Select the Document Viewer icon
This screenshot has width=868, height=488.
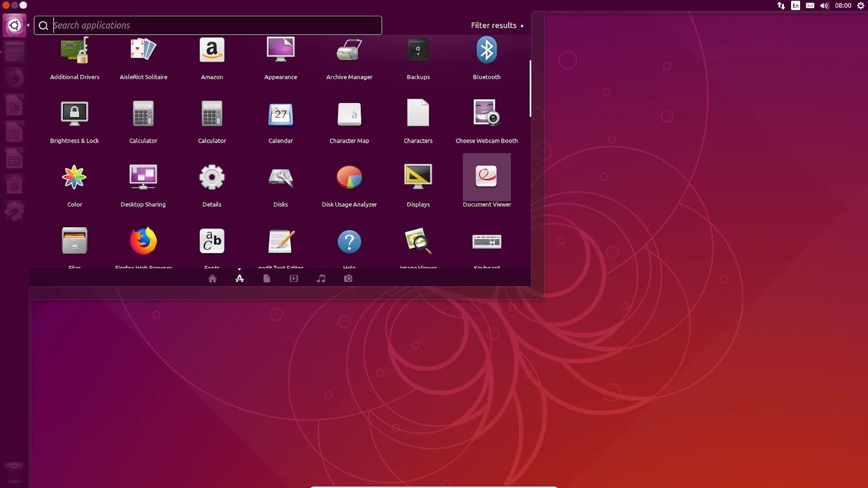click(487, 177)
